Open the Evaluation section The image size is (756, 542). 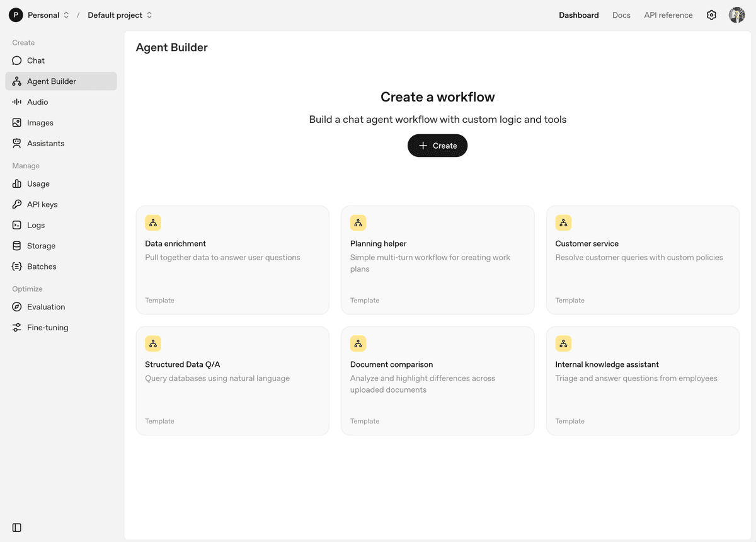[x=46, y=306]
